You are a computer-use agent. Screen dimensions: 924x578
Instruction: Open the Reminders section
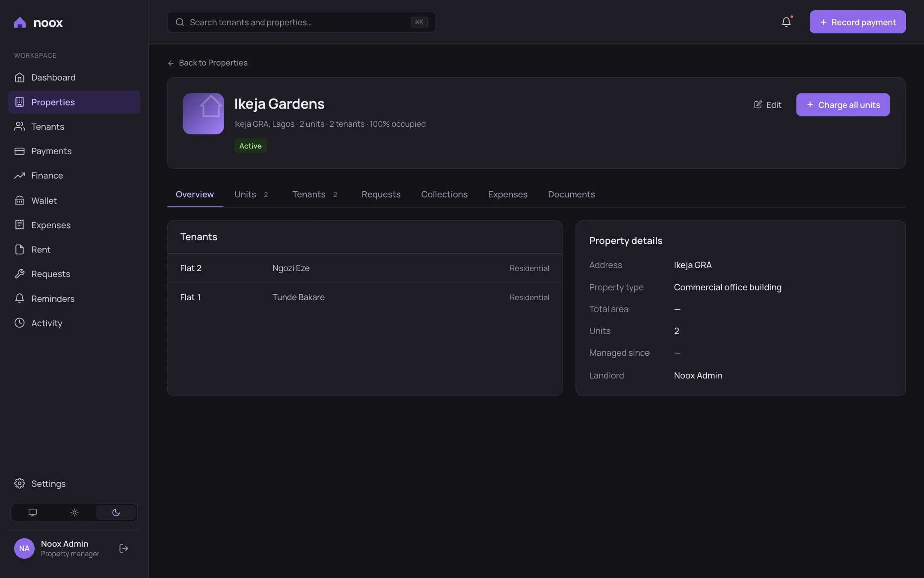[74, 298]
